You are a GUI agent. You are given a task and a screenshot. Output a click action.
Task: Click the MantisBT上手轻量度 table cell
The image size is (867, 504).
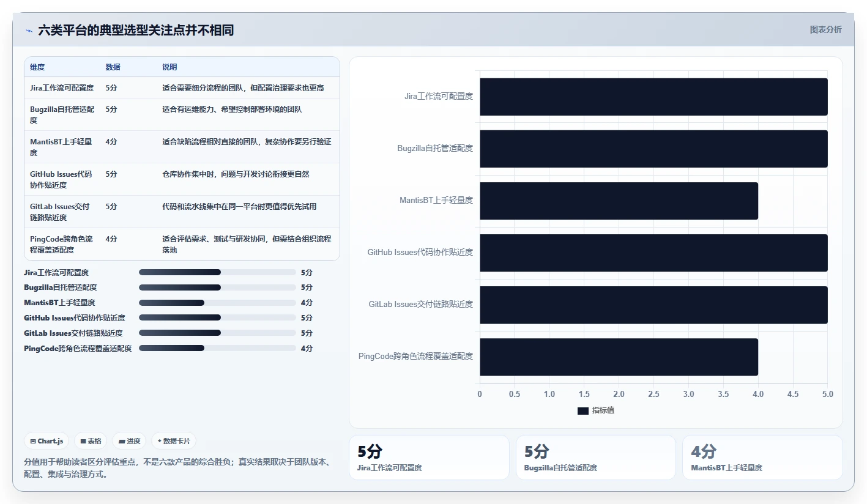pos(61,147)
